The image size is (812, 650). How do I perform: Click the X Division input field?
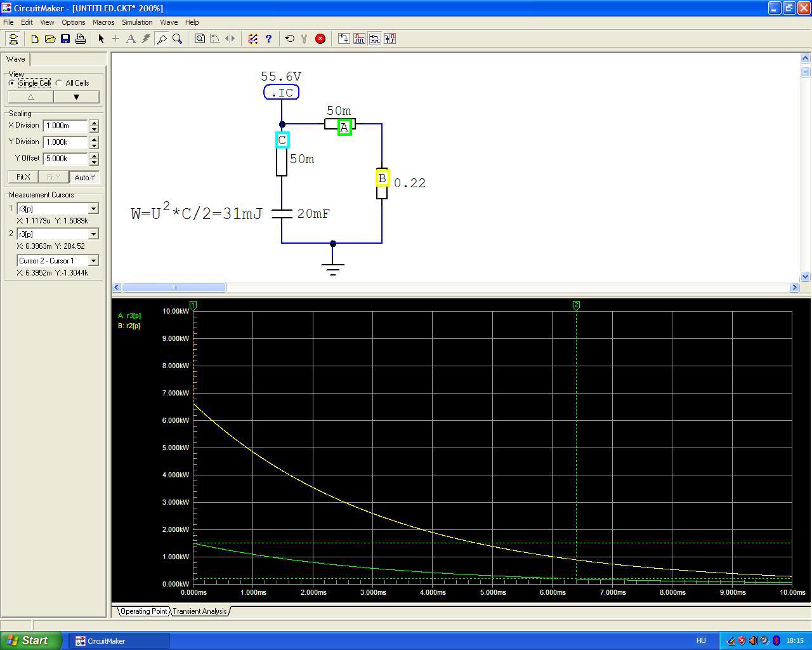pyautogui.click(x=65, y=126)
